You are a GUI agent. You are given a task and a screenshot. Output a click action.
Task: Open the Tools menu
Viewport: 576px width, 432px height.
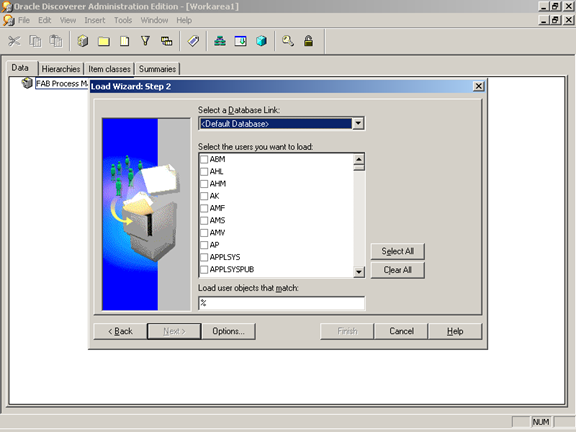pyautogui.click(x=123, y=20)
